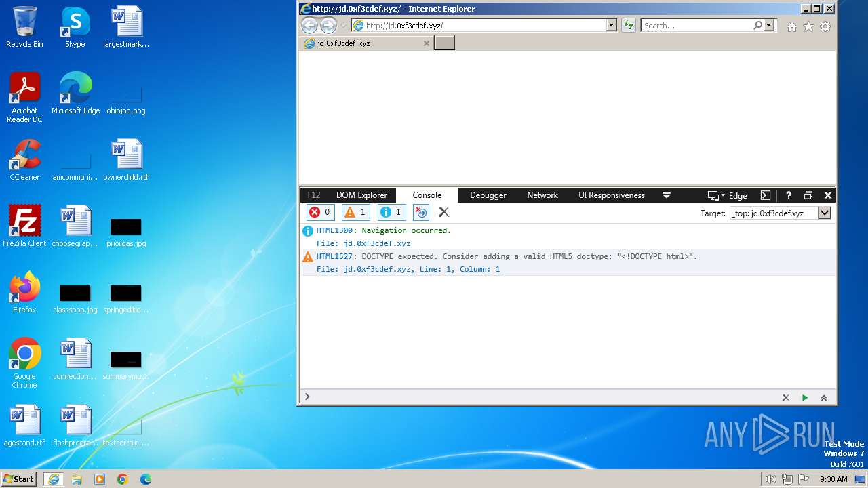Open Windows Explorer folder on taskbar

[77, 479]
